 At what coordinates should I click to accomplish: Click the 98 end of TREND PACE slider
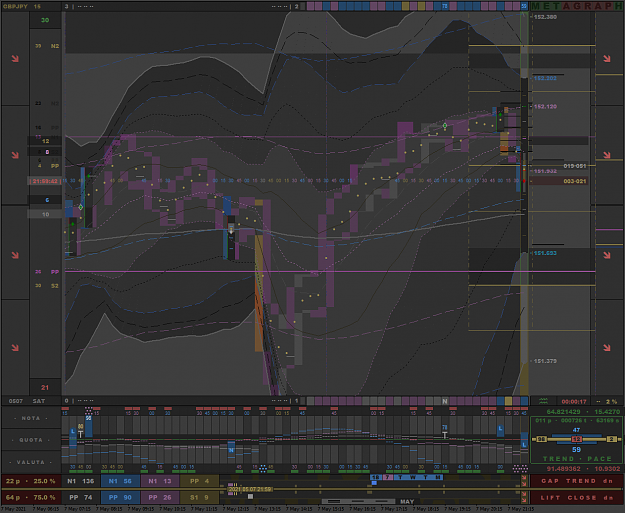click(x=541, y=439)
